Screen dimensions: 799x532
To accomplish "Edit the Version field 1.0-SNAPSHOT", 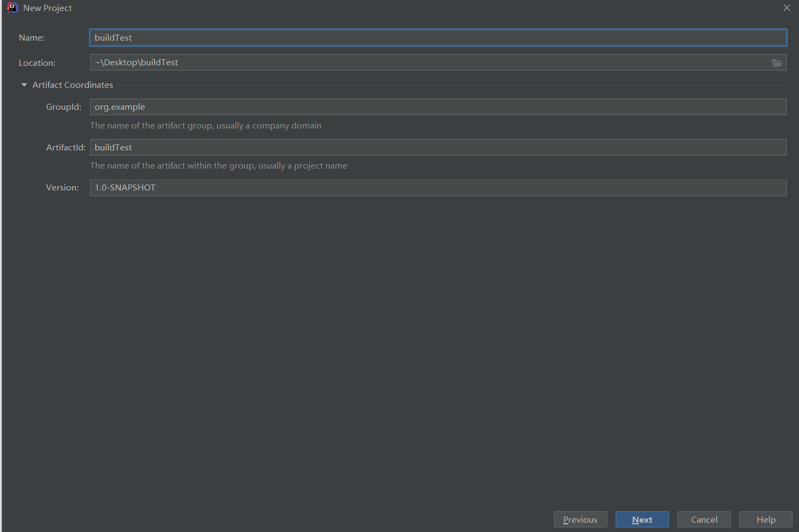I will [438, 188].
